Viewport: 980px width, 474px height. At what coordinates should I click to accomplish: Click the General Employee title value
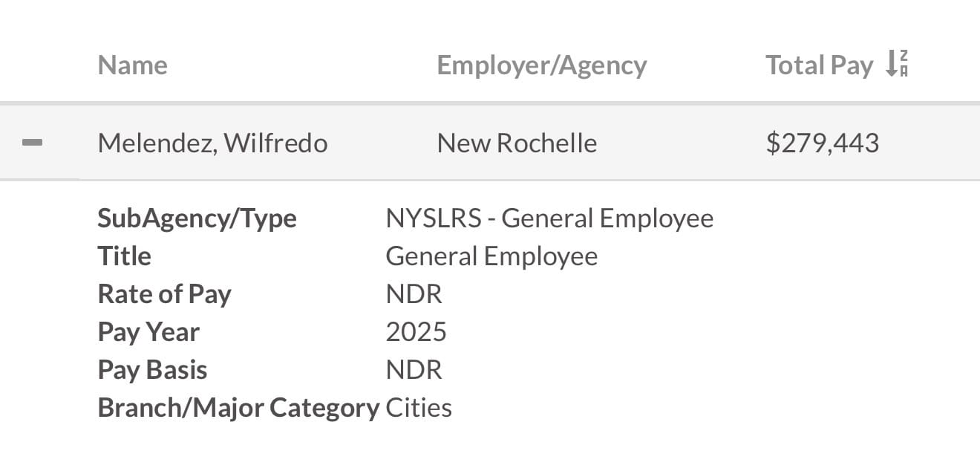tap(491, 256)
